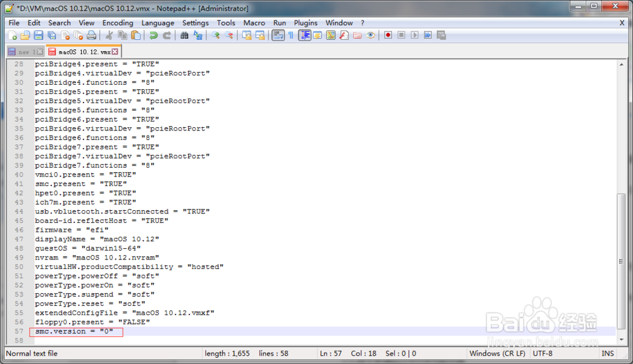The height and width of the screenshot is (364, 633).
Task: Stop macro recording
Action: [401, 35]
